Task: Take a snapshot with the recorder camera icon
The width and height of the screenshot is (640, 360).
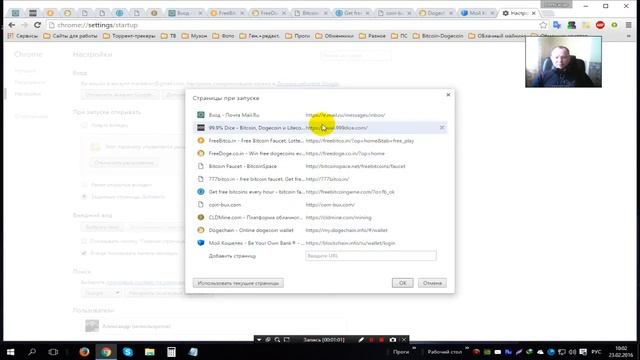Action: (x=393, y=340)
